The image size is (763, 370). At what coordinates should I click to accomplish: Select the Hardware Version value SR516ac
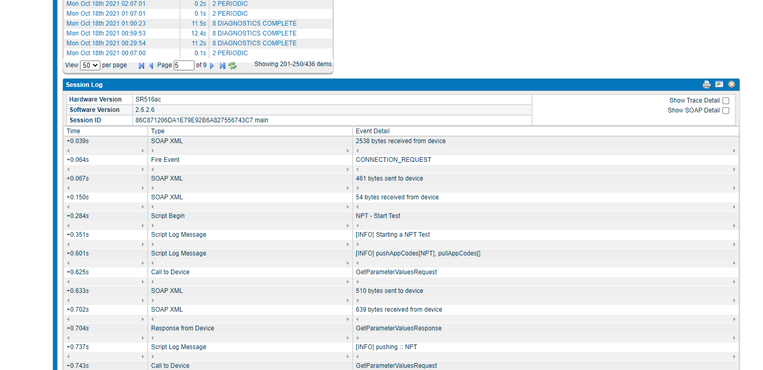click(x=148, y=99)
